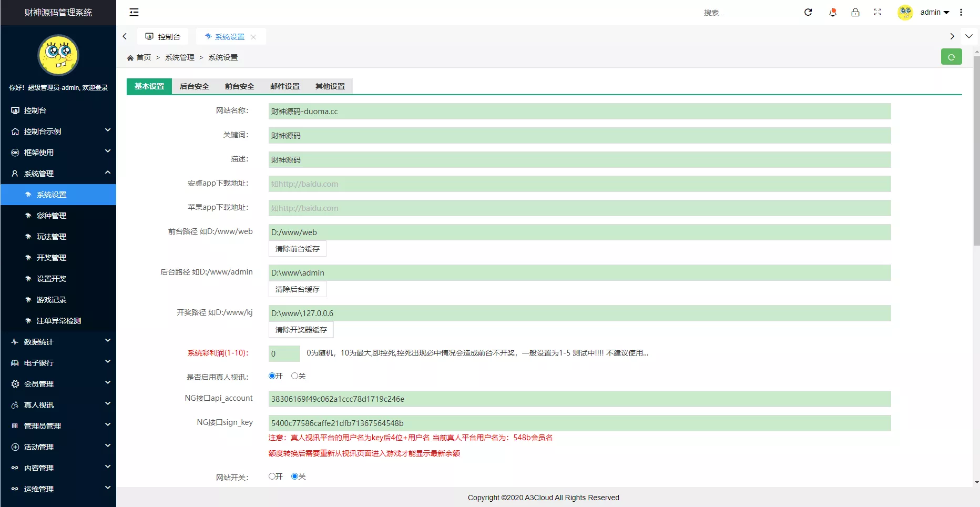Image resolution: width=980 pixels, height=507 pixels.
Task: Switch to the 后台安全 tab
Action: pos(195,86)
